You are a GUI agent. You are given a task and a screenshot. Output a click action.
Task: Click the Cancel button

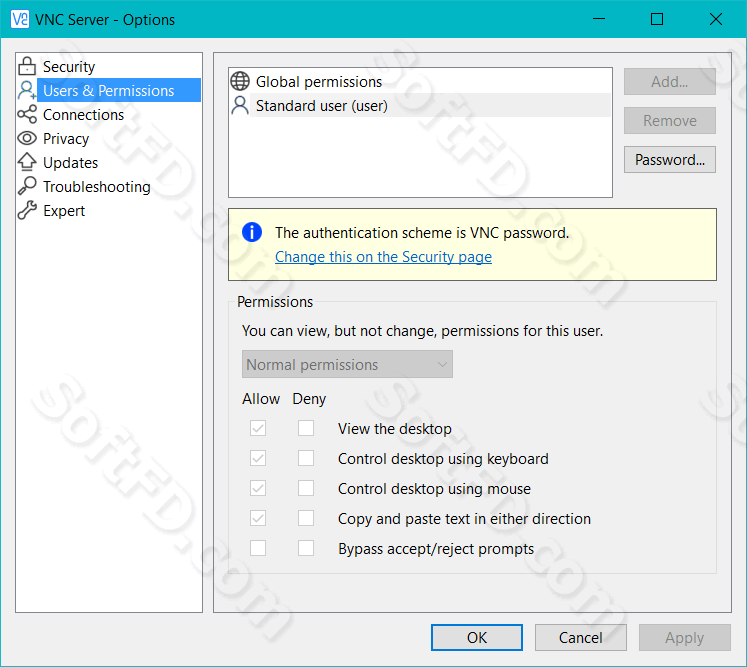click(x=580, y=637)
